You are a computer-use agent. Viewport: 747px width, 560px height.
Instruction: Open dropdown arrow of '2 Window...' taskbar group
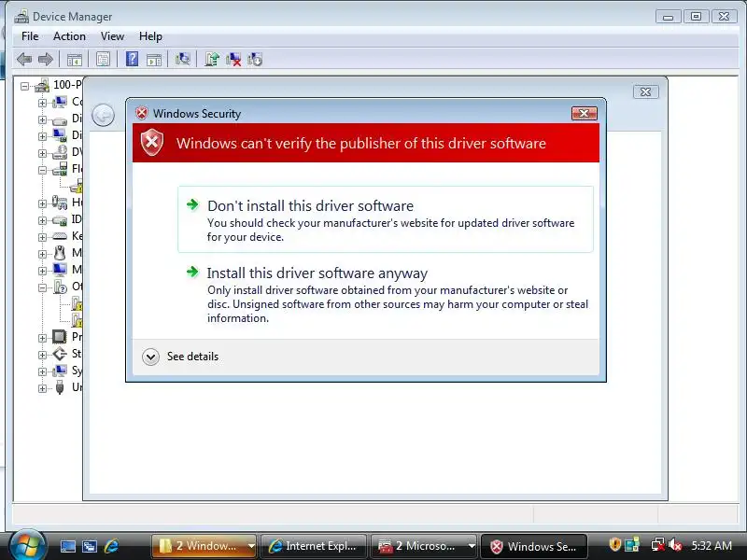251,546
